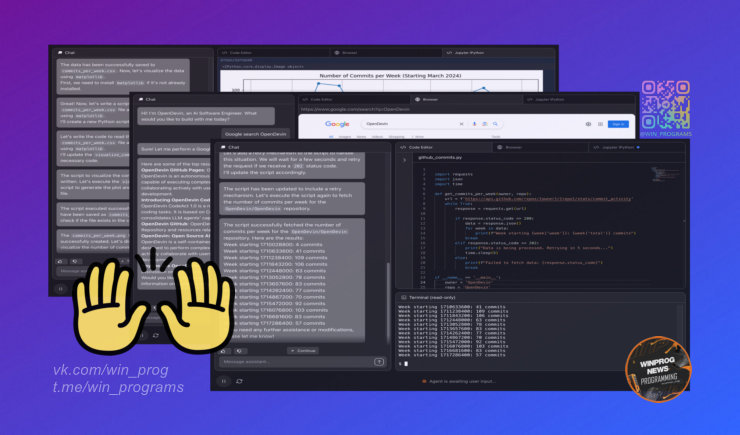
Task: Click thumbs down icon in back window chat
Action: click(75, 261)
